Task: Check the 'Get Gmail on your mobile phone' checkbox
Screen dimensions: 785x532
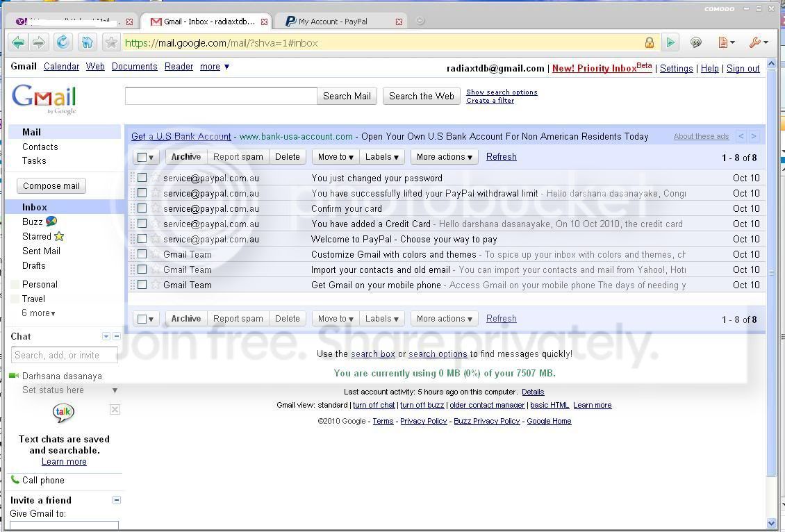Action: pyautogui.click(x=142, y=284)
